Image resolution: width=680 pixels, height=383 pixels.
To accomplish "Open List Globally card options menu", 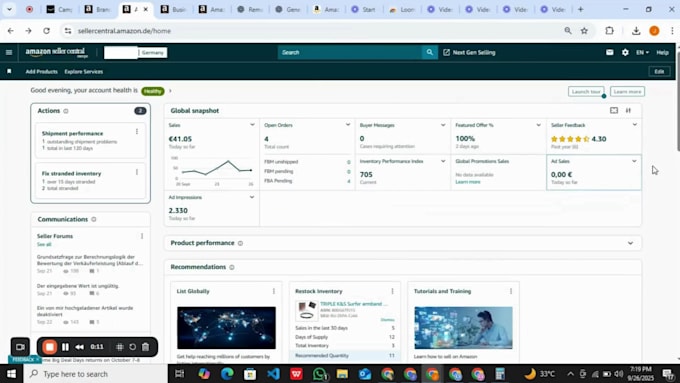I will point(274,291).
